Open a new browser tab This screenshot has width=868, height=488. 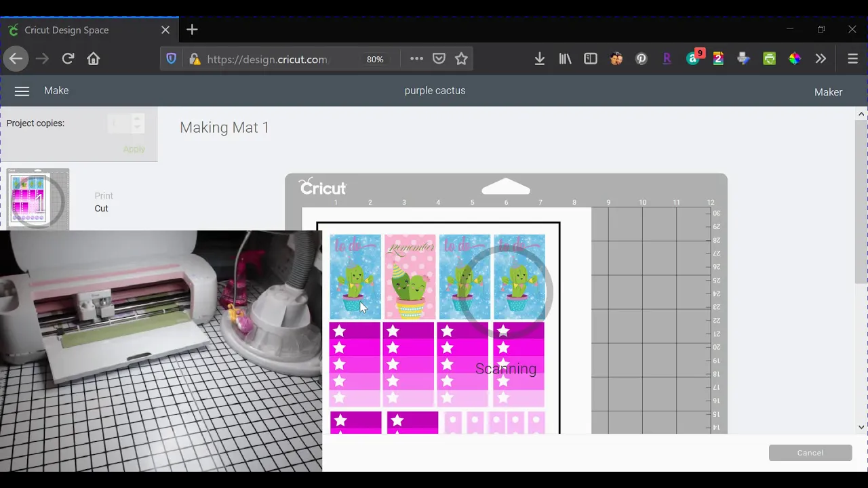(x=192, y=30)
